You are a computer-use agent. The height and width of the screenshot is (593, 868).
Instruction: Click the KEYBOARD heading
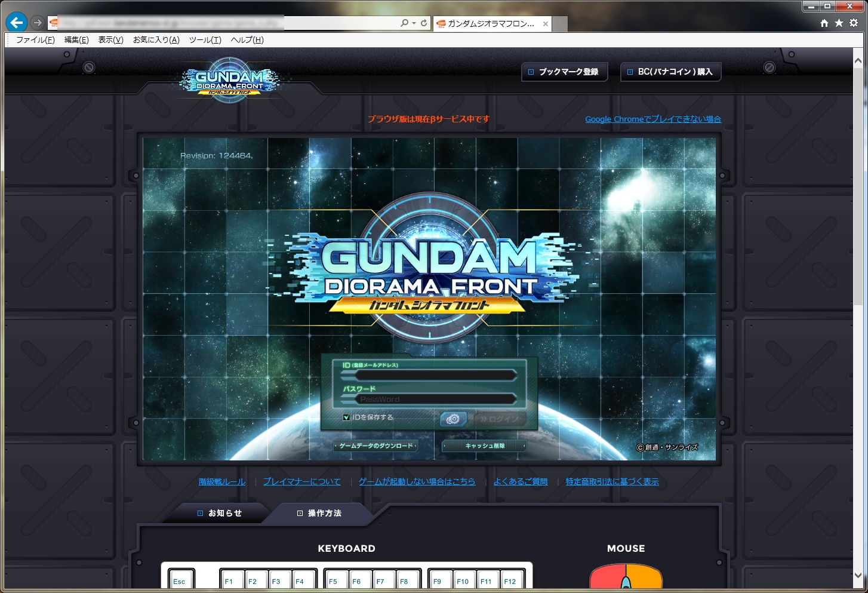(x=347, y=549)
